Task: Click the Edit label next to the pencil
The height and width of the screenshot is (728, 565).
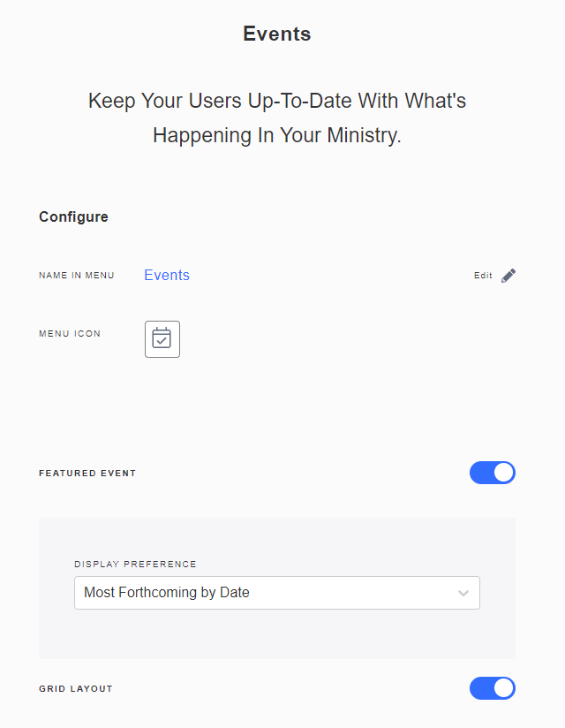Action: point(482,275)
